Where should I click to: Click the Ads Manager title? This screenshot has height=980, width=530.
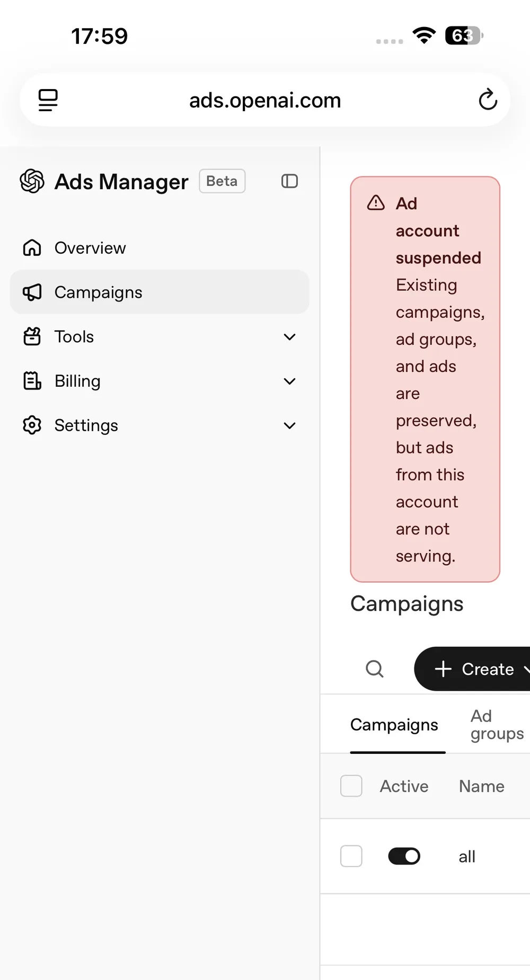(121, 182)
